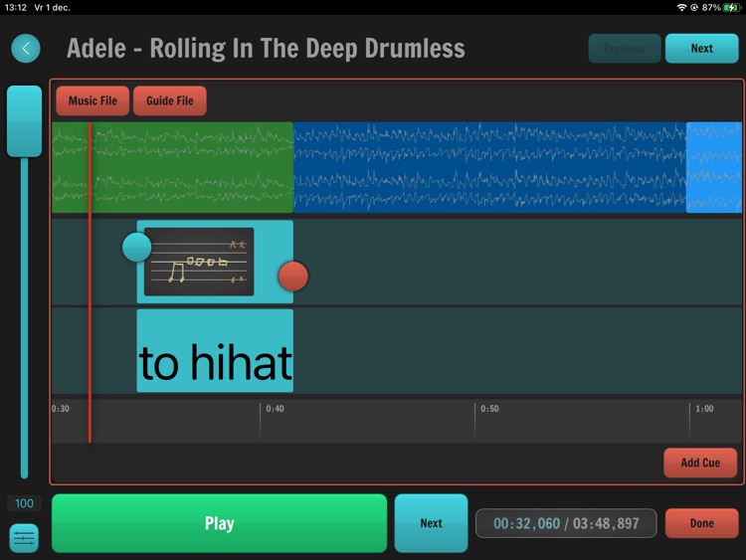Click the light blue waveform section
This screenshot has height=560, width=746.
[713, 167]
